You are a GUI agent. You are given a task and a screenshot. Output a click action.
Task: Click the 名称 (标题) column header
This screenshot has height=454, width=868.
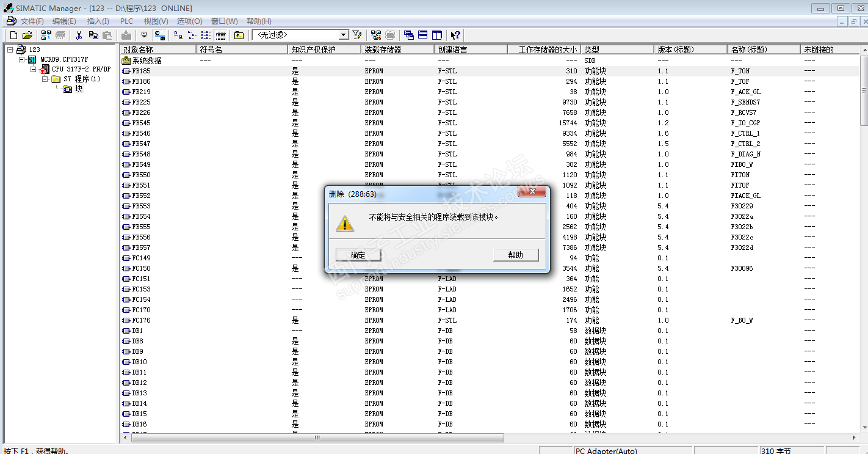[763, 49]
